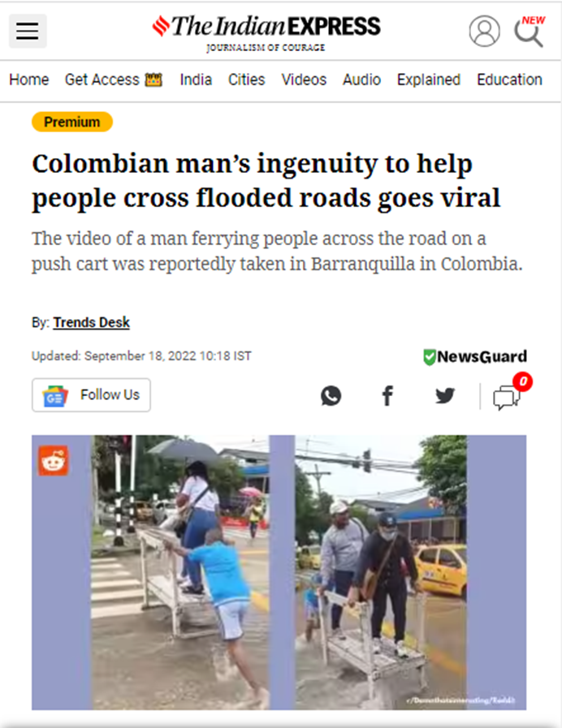Share article on Facebook icon
Viewport: 562px width, 728px height.
[x=387, y=396]
